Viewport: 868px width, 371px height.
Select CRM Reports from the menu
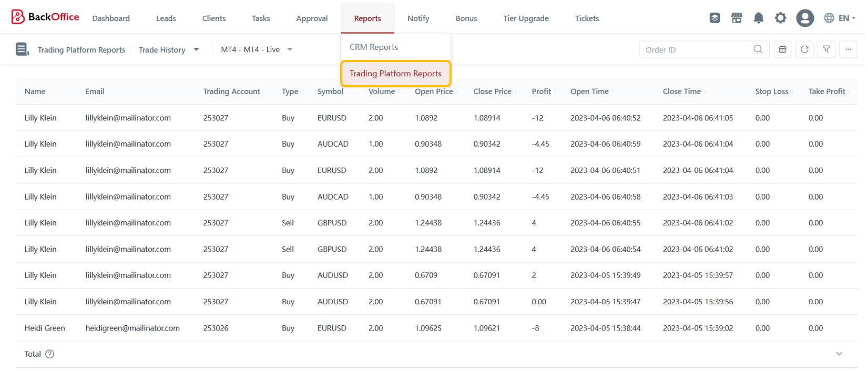pyautogui.click(x=374, y=47)
